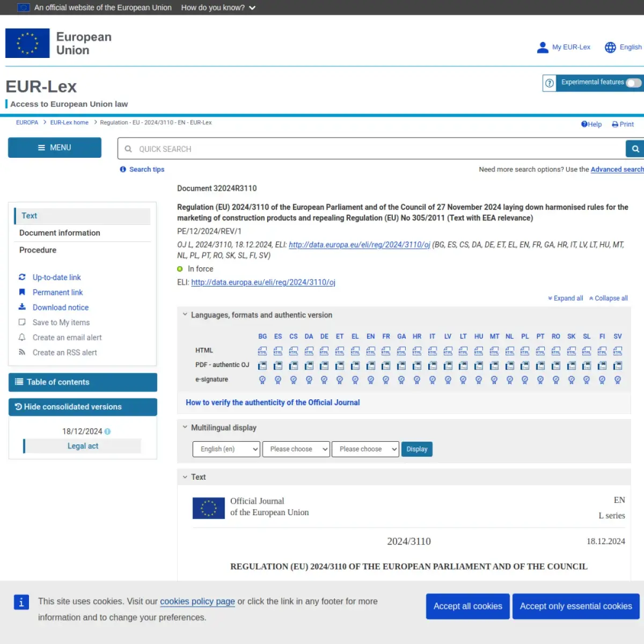Viewport: 644px width, 644px height.
Task: Click the data.europa.eu link in OJ L line
Action: [360, 245]
